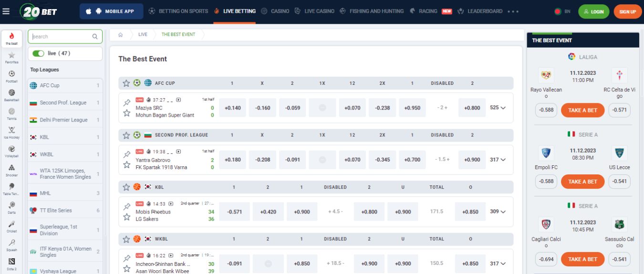This screenshot has height=274, width=644.
Task: Favorite the KBL league header star
Action: [x=126, y=187]
